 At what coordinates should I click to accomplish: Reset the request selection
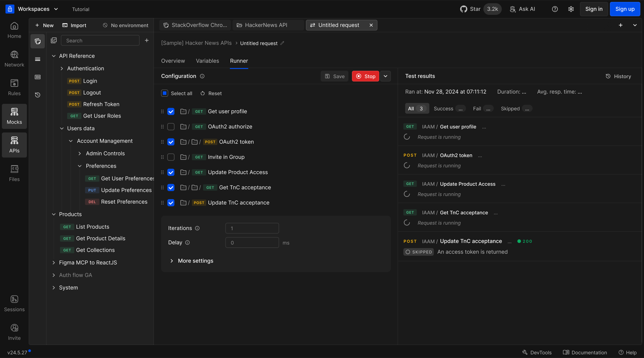click(211, 93)
